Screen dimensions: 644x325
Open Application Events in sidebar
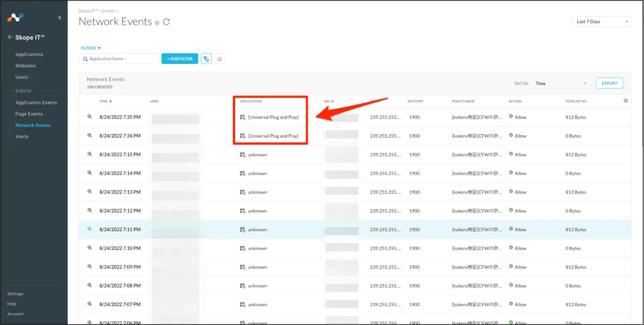point(36,102)
